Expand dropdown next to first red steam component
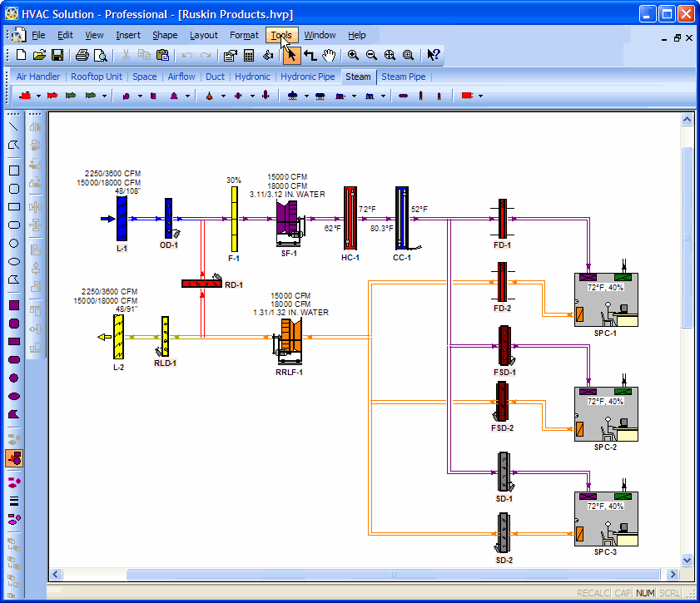Screen dimensions: 700x603 [38, 96]
